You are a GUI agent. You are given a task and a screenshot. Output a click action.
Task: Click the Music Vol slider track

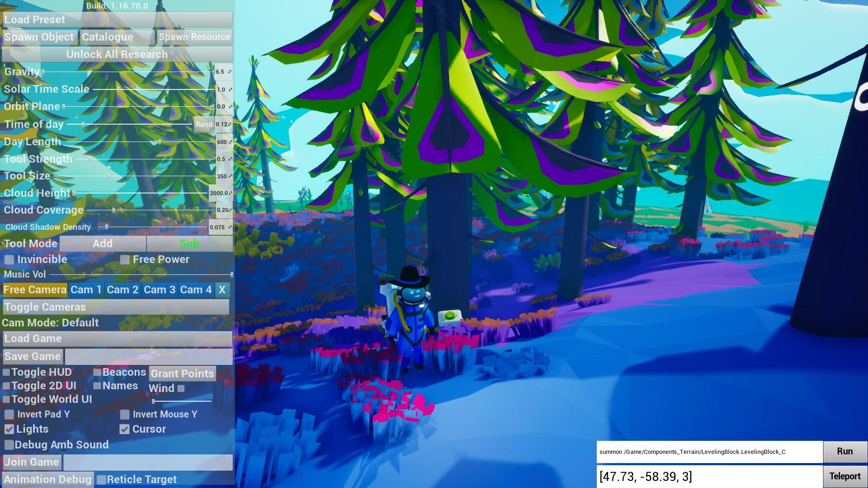(x=141, y=275)
